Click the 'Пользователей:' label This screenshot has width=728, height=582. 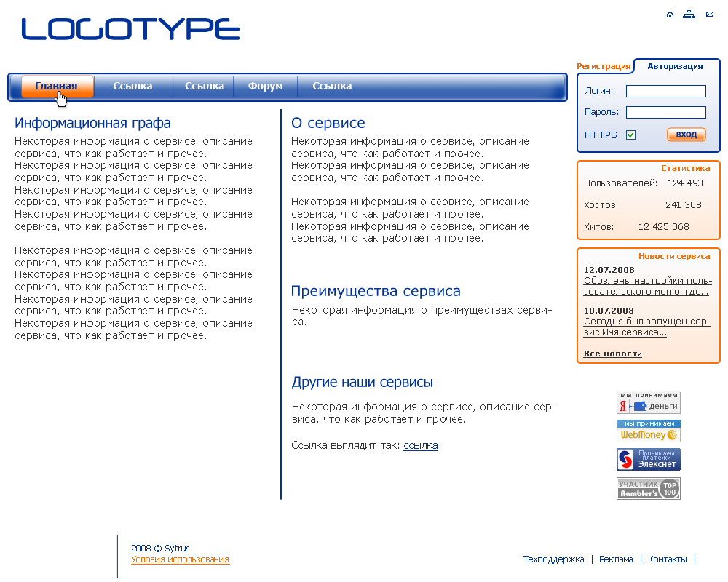tap(621, 183)
